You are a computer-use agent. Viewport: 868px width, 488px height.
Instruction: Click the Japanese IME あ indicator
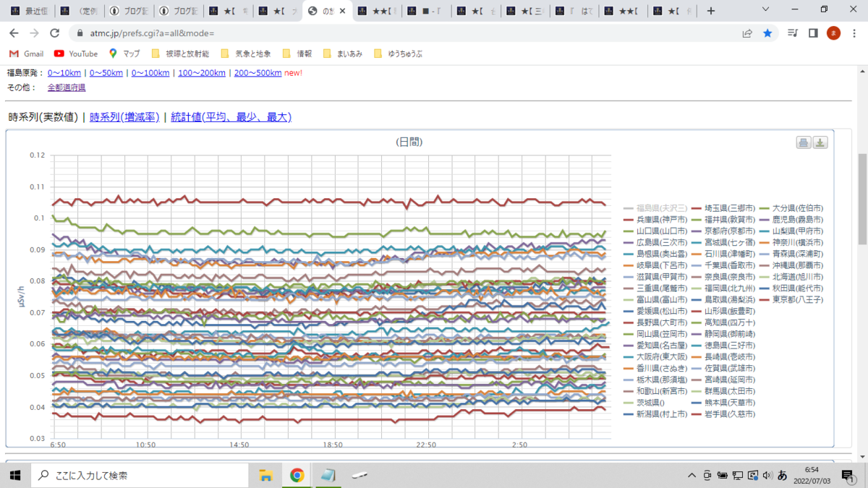[782, 475]
